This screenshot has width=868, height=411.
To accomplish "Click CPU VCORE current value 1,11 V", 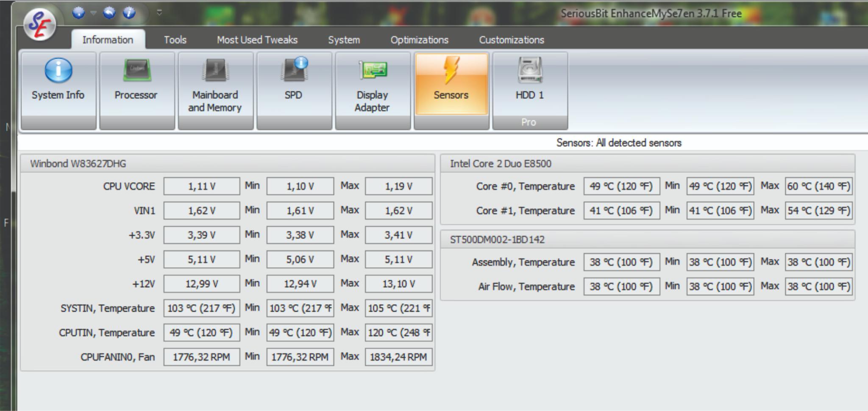I will (x=202, y=186).
